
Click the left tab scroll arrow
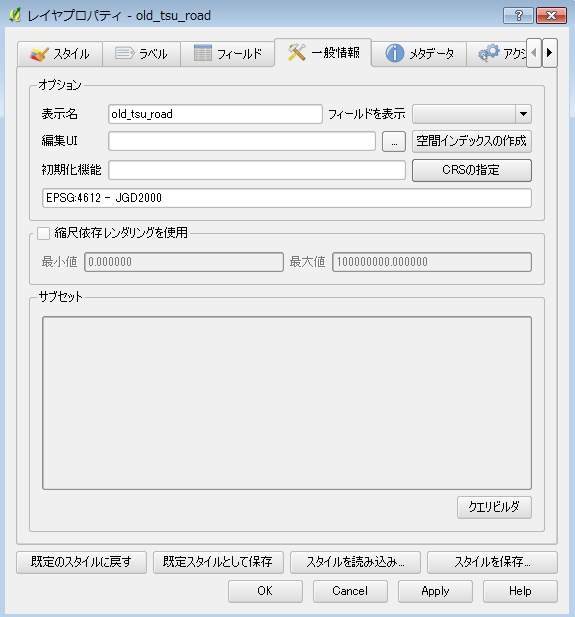[x=534, y=53]
